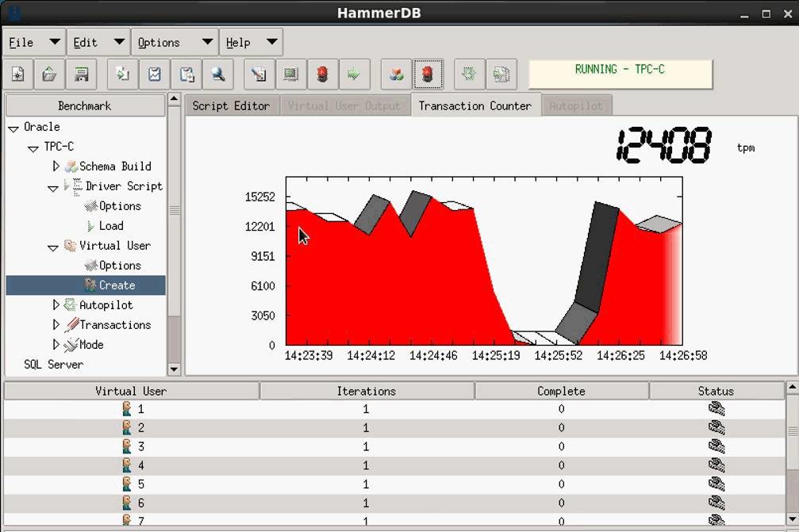Image resolution: width=799 pixels, height=532 pixels.
Task: Click the copy icon in the toolbar
Action: pyautogui.click(x=123, y=75)
